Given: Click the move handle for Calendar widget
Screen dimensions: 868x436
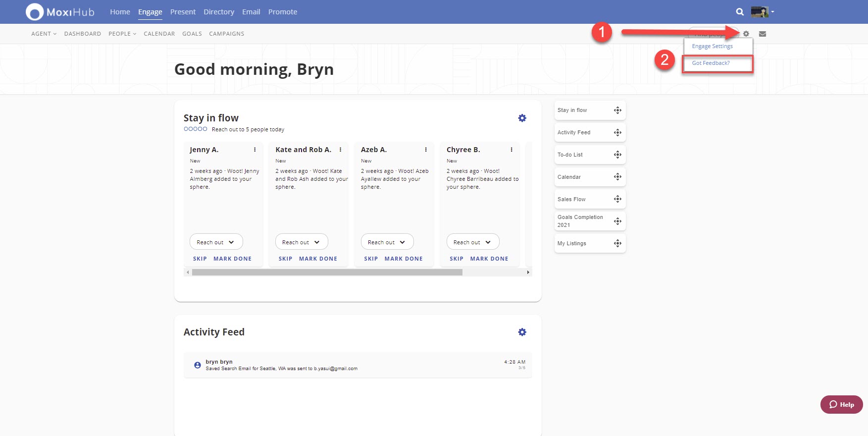Looking at the screenshot, I should coord(617,177).
